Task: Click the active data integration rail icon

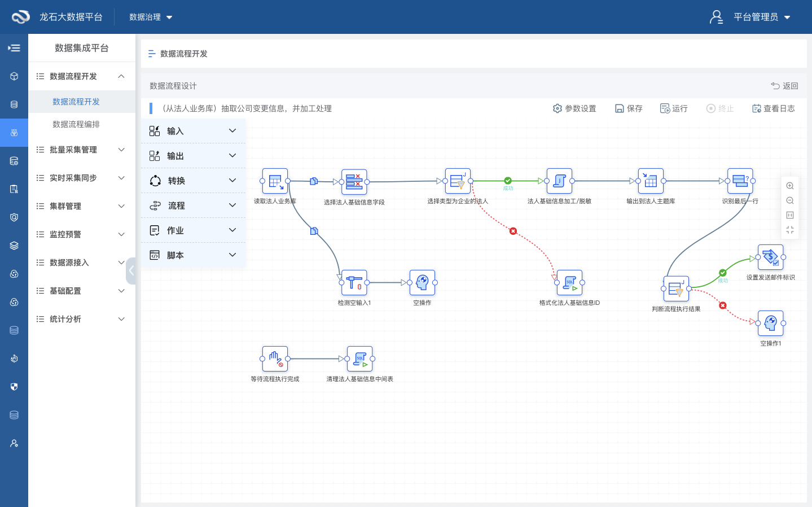Action: [x=14, y=133]
